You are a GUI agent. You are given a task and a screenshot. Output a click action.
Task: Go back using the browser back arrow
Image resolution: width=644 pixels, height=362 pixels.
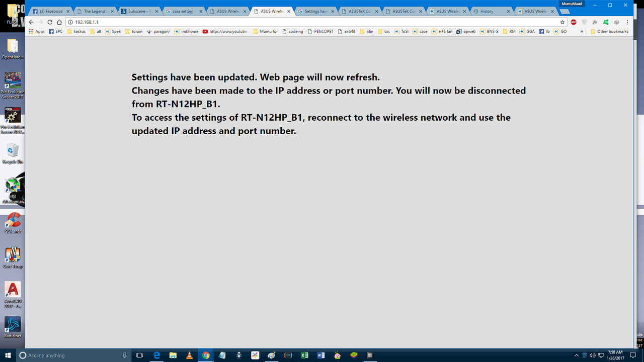pos(31,22)
